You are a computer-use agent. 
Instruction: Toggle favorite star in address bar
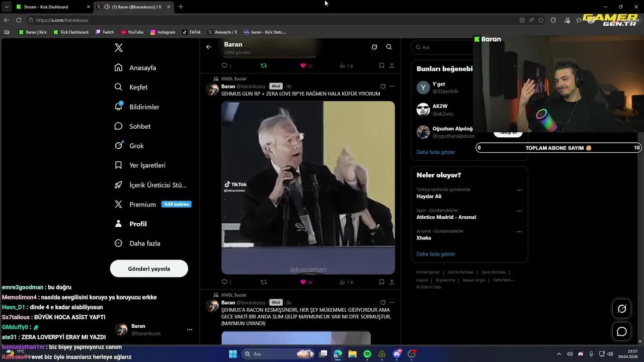[541, 20]
